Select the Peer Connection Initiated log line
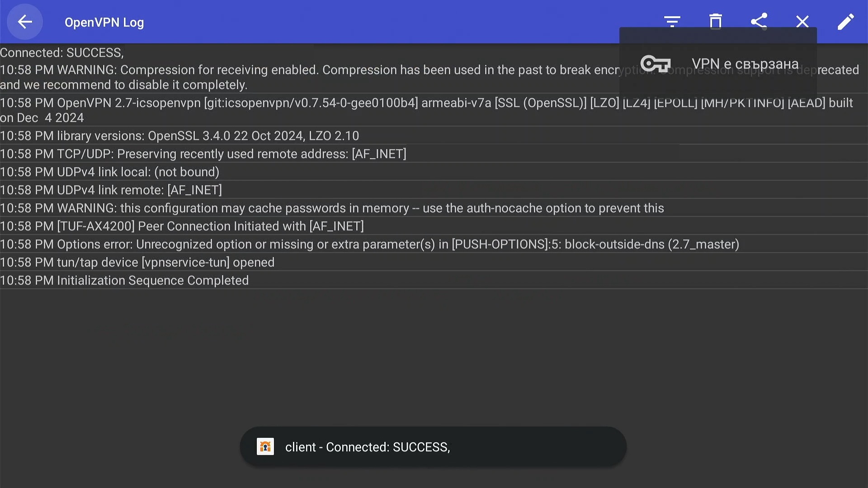Screen dimensions: 868x488 (434, 226)
